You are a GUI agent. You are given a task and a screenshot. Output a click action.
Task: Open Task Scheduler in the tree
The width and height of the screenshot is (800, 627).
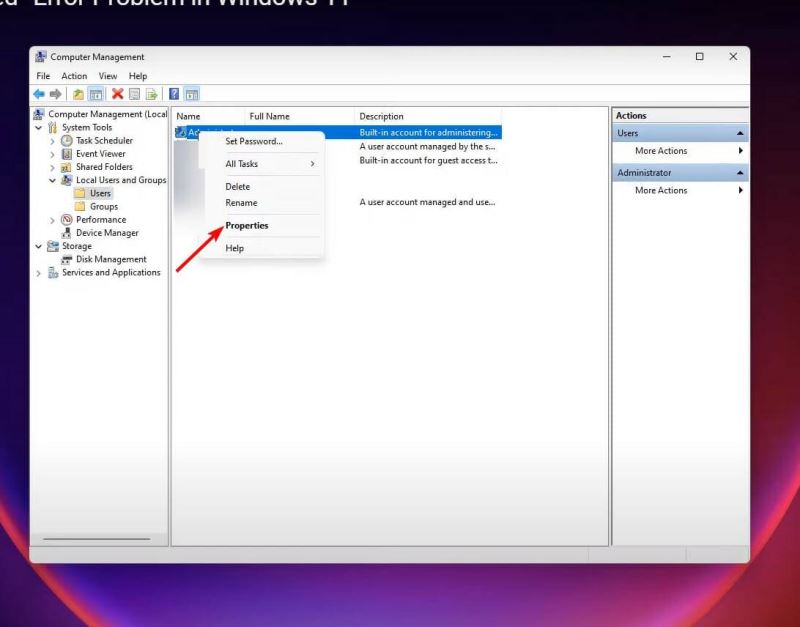(104, 141)
